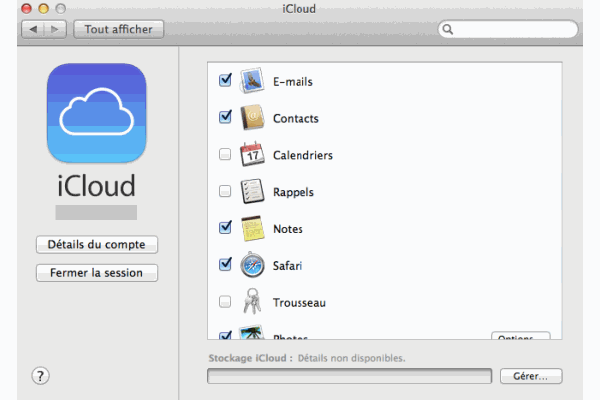Click the Tout afficher button
The image size is (600, 400).
[x=119, y=29]
